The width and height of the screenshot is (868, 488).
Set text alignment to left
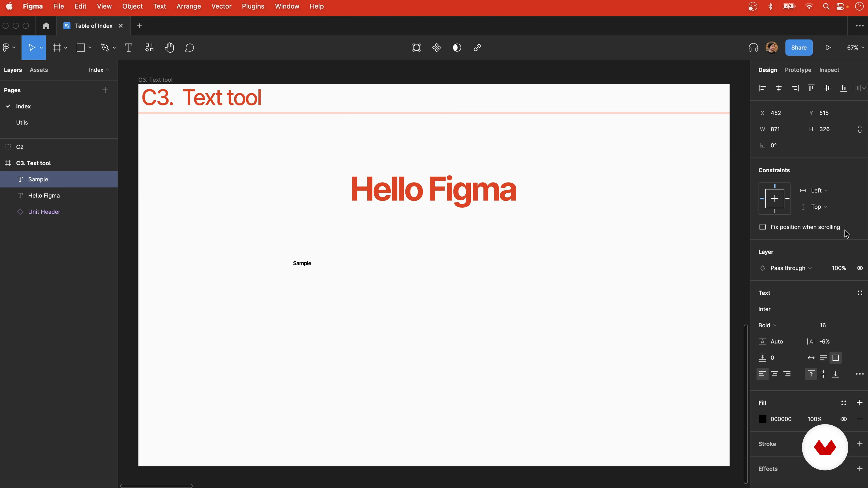(762, 374)
